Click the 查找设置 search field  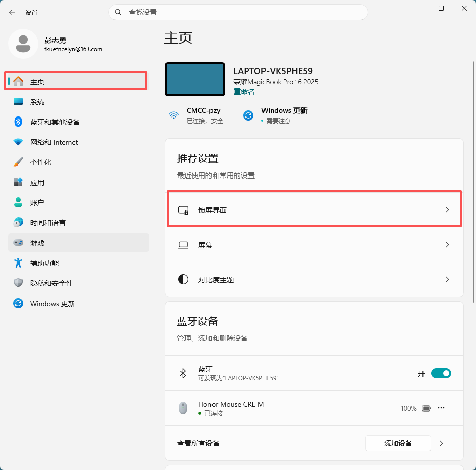[x=238, y=12]
